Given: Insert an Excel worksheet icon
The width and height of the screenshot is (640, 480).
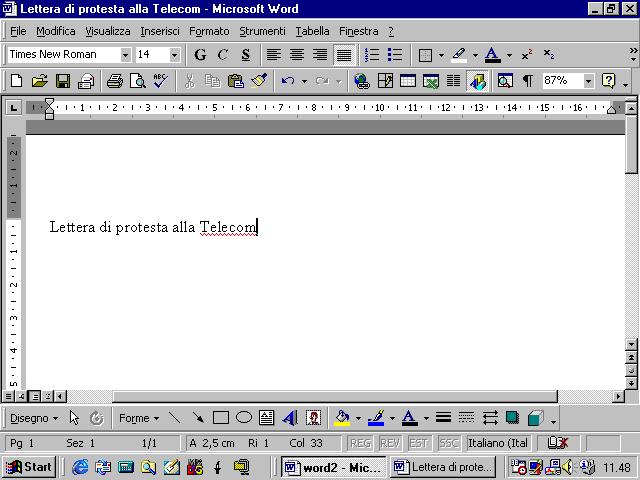Looking at the screenshot, I should point(431,81).
